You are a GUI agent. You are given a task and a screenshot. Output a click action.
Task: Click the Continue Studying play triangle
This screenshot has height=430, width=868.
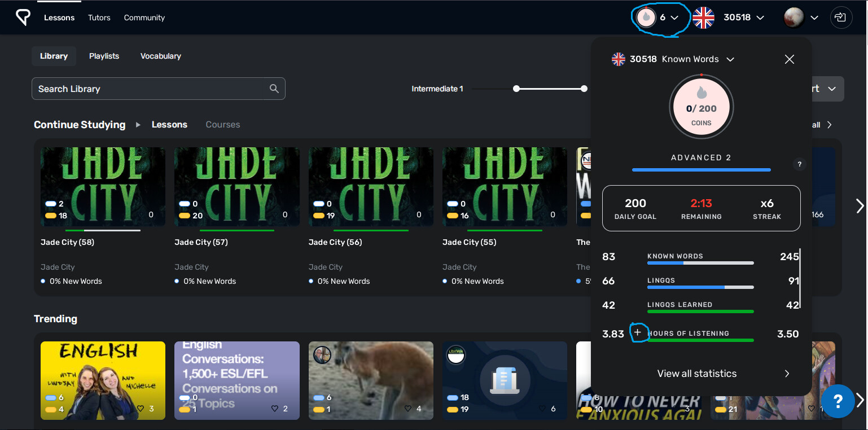click(138, 125)
